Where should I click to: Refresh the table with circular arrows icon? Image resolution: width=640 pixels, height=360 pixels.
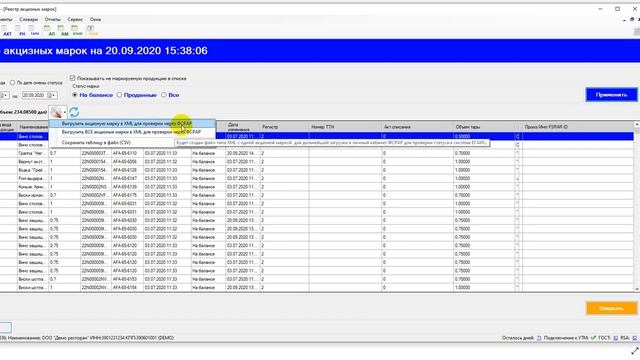[x=74, y=112]
